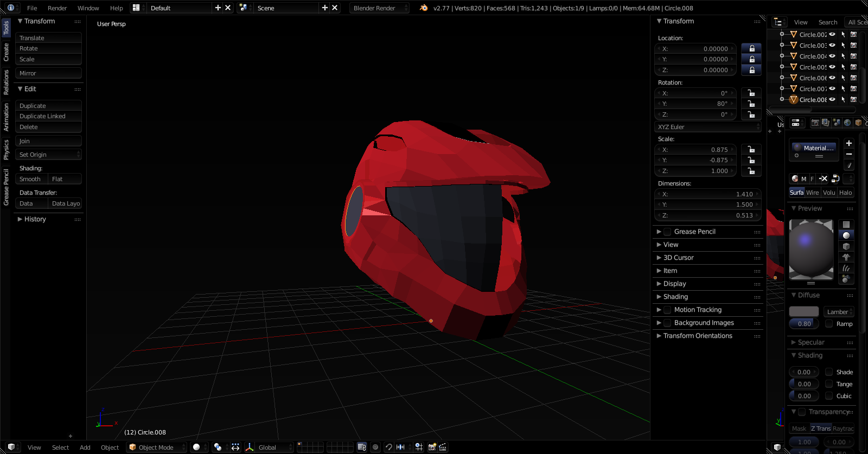Enable the Background Images checkbox
The image size is (868, 454).
(x=667, y=323)
